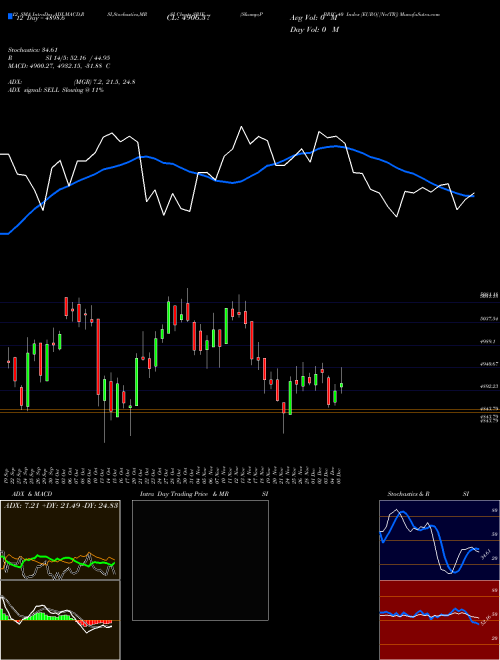Screen dimensions: 500x660
Task: Click the 4892.23 price level label
Action: click(489, 386)
